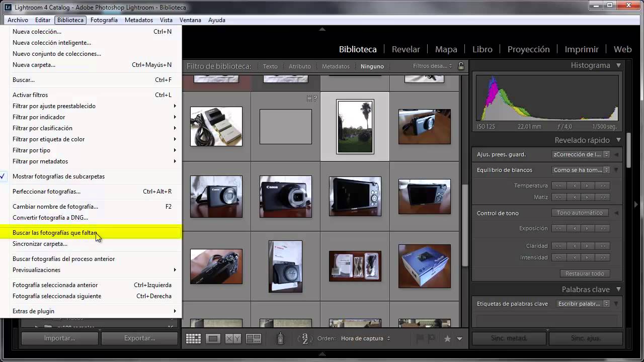Open Filtros desa... preset dropdown
This screenshot has width=644, height=362.
(x=433, y=66)
